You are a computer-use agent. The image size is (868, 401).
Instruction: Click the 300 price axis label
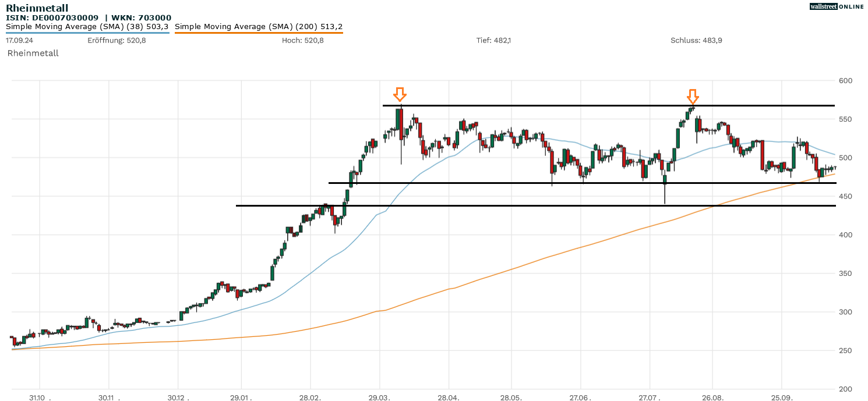(x=845, y=312)
